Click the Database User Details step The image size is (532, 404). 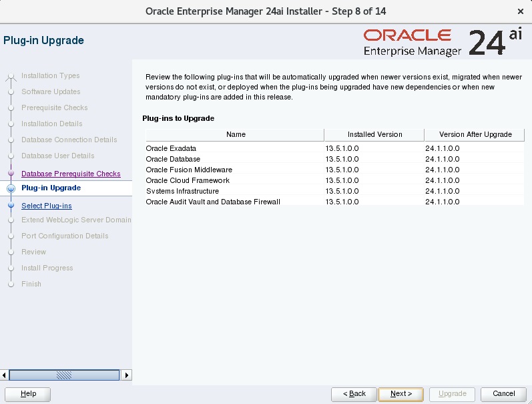pyautogui.click(x=57, y=156)
